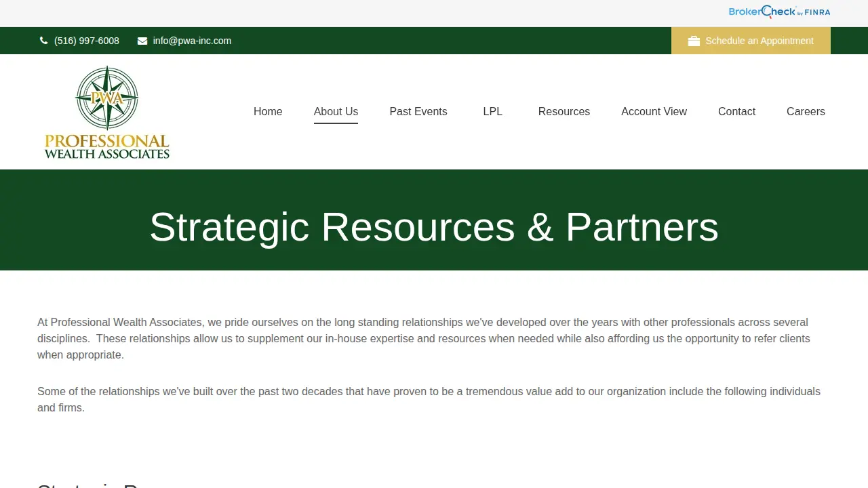The width and height of the screenshot is (868, 488).
Task: Go to the Home page
Action: click(268, 112)
